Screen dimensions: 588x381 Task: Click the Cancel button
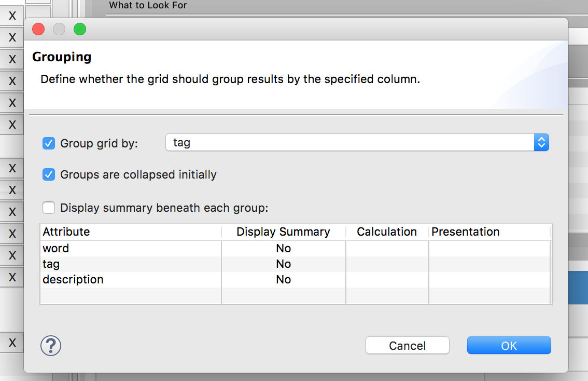[x=407, y=345]
